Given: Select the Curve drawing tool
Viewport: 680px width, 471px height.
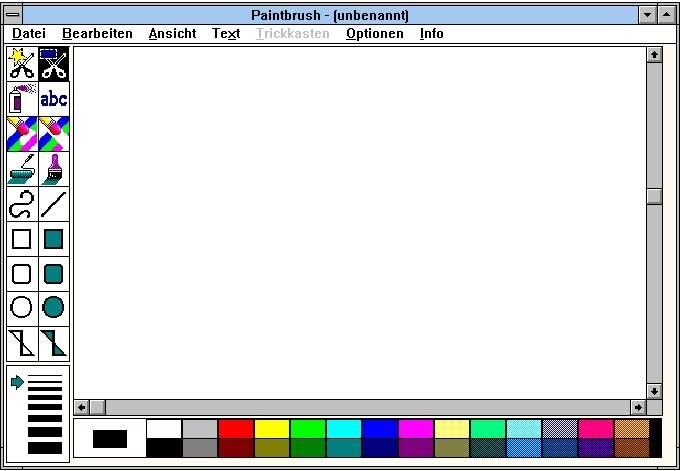Looking at the screenshot, I should tap(23, 204).
